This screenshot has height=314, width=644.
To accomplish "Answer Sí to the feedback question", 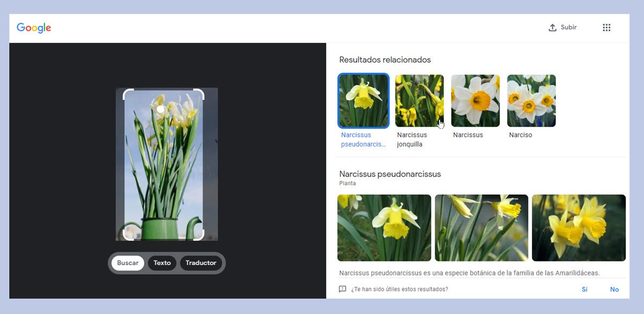I will [584, 289].
